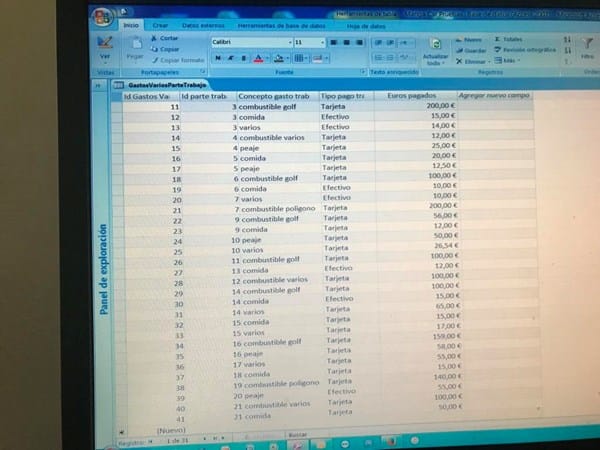Align text right

(x=359, y=42)
